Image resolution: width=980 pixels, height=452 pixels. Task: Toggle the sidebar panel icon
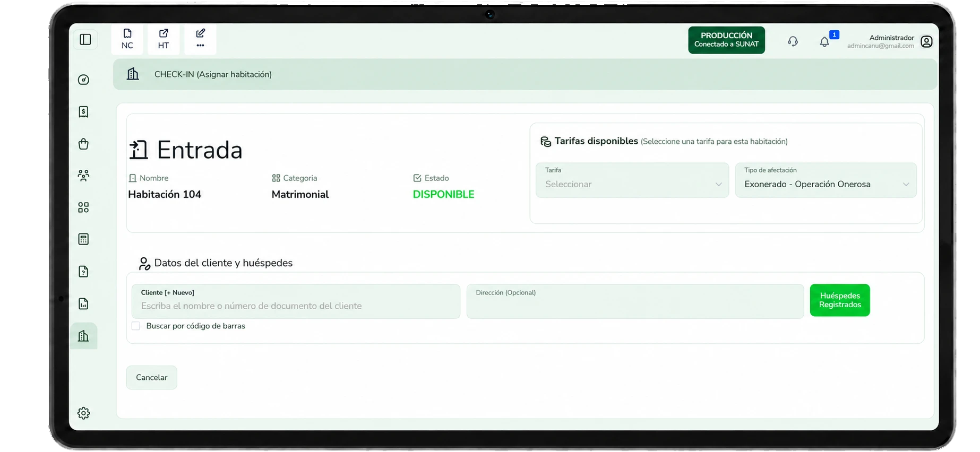point(85,40)
